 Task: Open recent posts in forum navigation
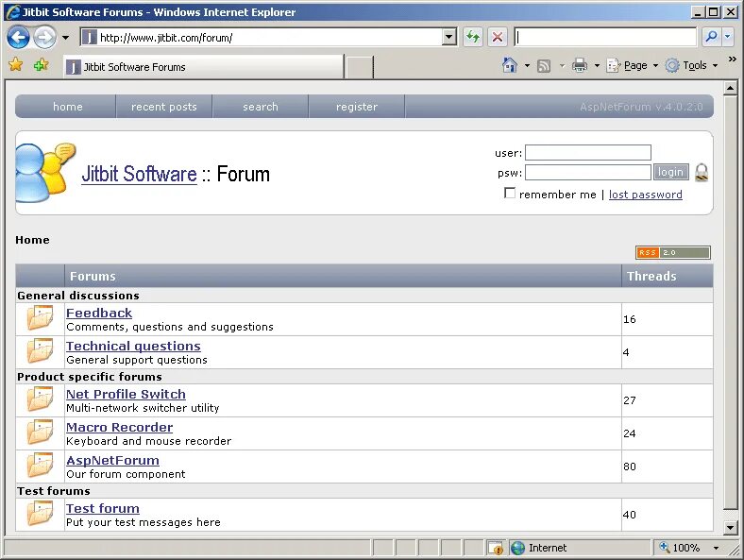click(x=163, y=107)
